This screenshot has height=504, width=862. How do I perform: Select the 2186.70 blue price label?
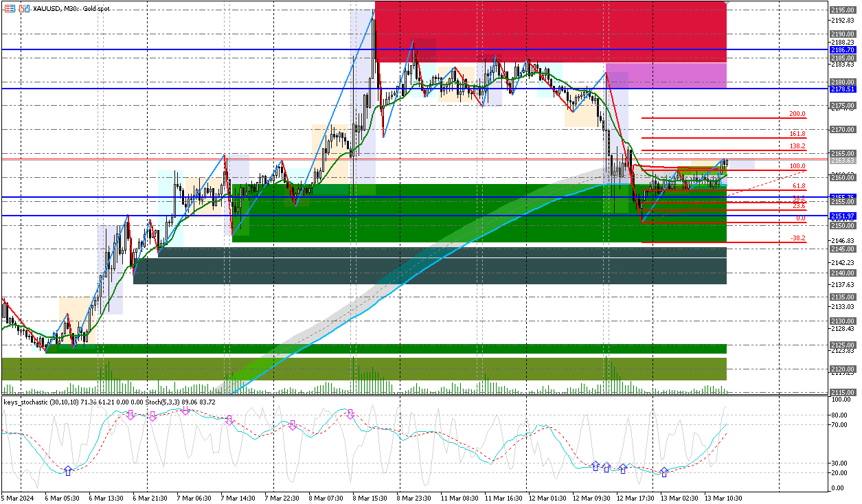pyautogui.click(x=841, y=50)
